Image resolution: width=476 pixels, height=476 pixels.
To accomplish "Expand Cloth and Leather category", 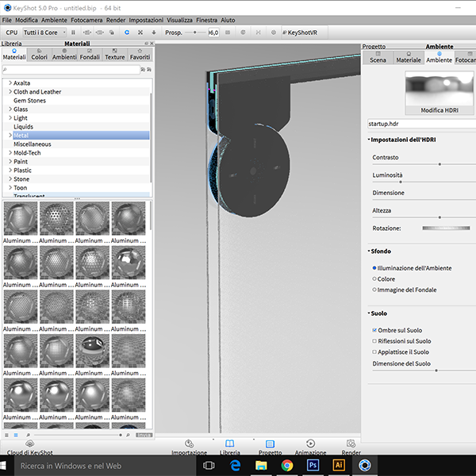I will pyautogui.click(x=10, y=91).
